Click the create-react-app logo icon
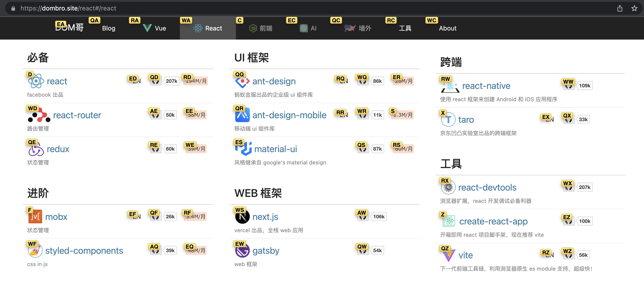The width and height of the screenshot is (644, 297). [x=449, y=221]
